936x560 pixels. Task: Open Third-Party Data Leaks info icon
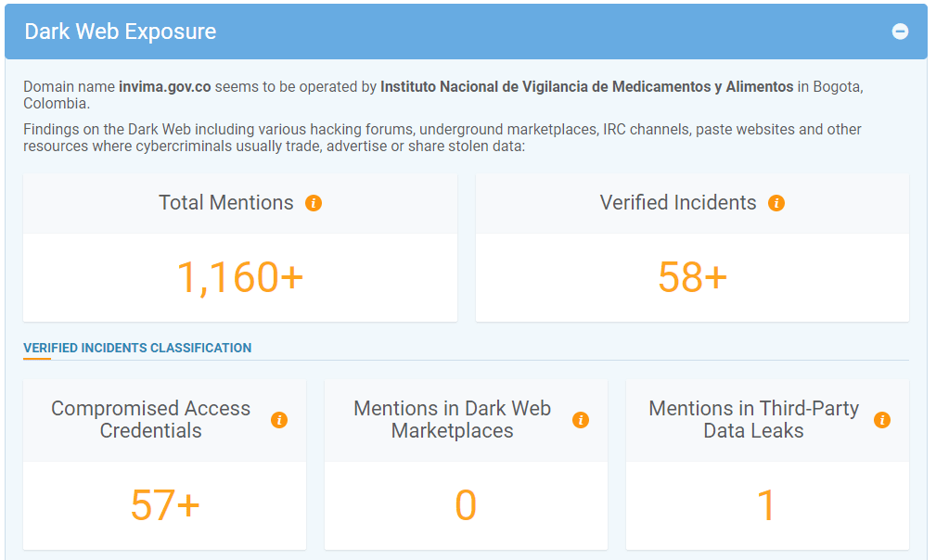pyautogui.click(x=882, y=420)
